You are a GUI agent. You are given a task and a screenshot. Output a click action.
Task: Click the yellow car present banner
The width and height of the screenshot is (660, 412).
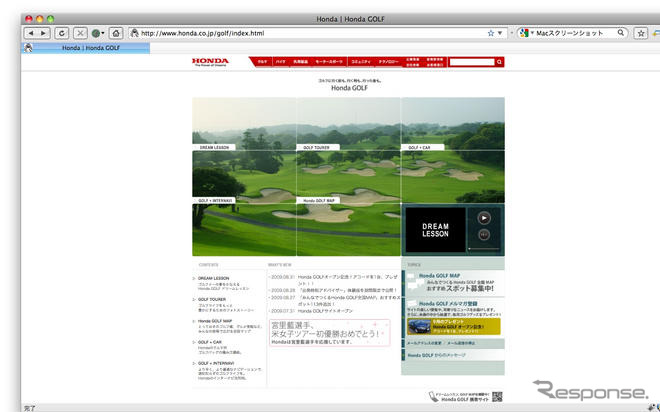[454, 327]
